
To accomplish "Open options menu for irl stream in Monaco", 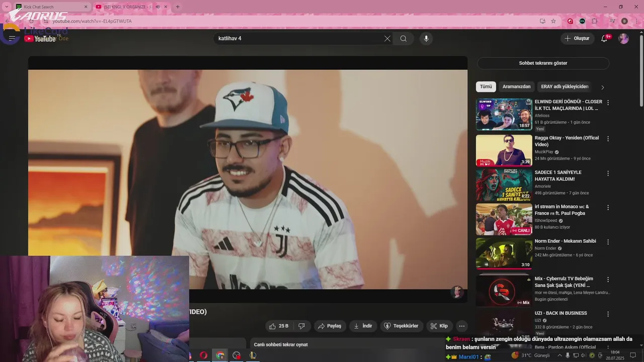I will pos(608,208).
